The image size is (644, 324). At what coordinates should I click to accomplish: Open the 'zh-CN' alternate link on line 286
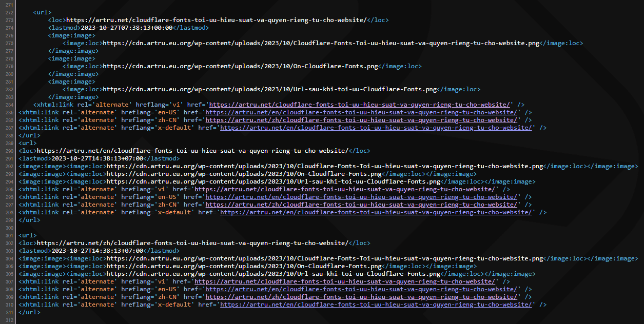click(361, 120)
